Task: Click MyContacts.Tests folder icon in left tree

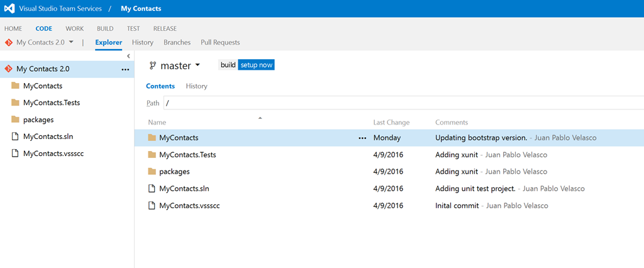Action: coord(16,103)
